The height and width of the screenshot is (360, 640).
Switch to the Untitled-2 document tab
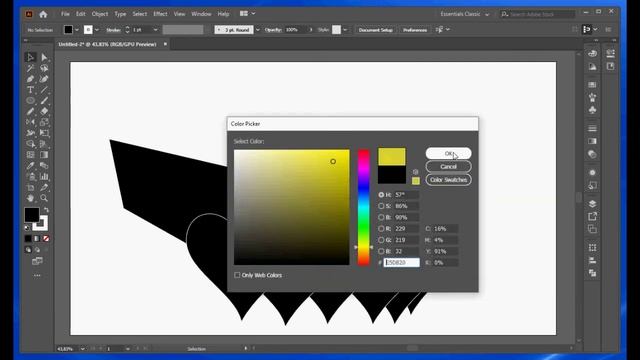coord(107,44)
